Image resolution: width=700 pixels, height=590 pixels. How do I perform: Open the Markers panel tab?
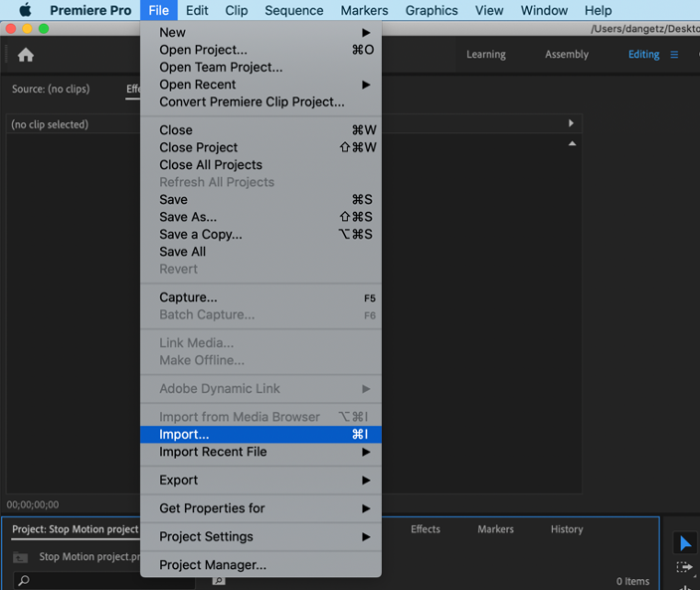click(495, 529)
